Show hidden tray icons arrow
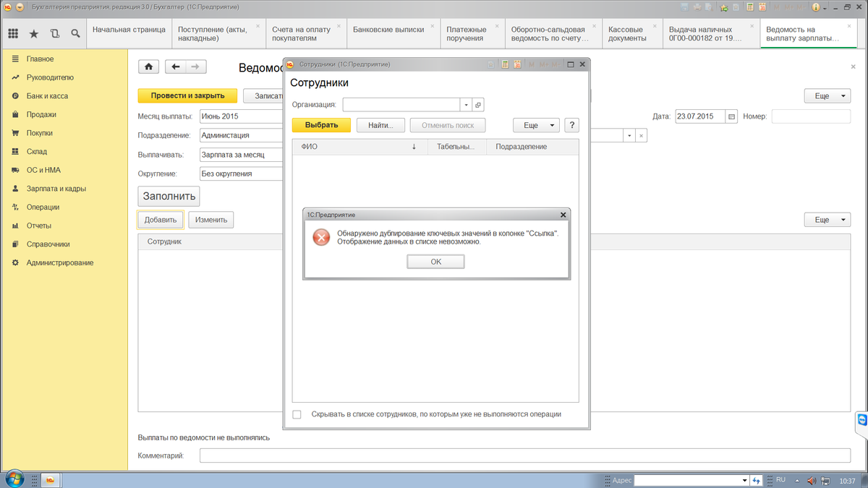 point(797,481)
